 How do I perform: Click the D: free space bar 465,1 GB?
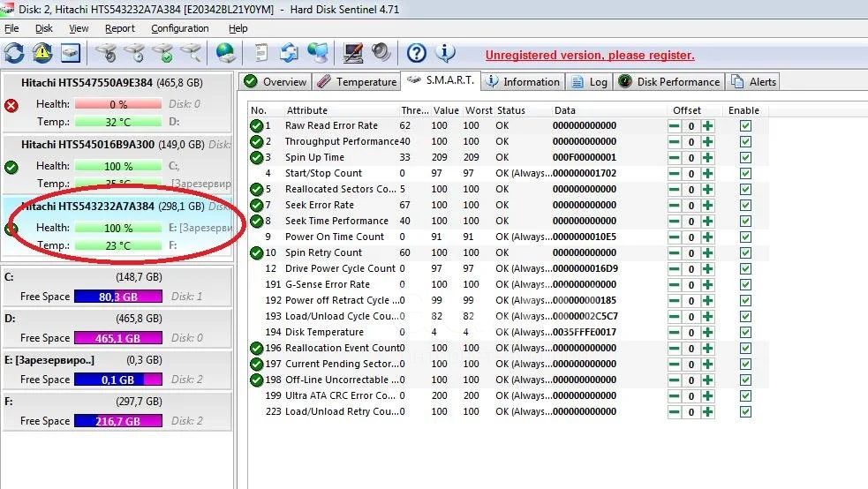coord(118,338)
